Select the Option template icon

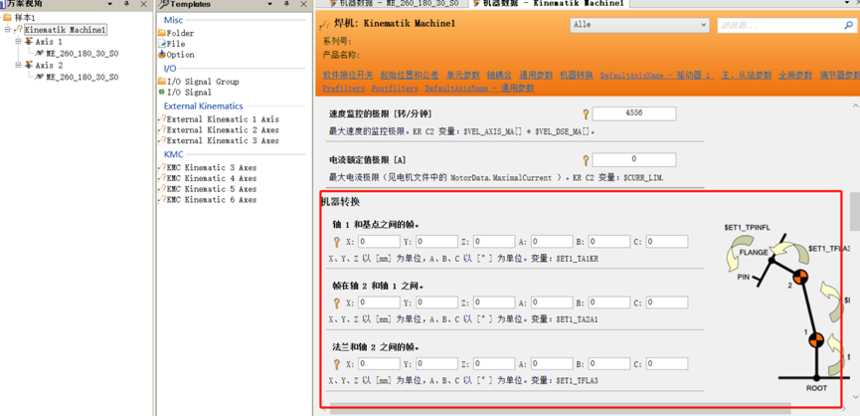click(162, 54)
